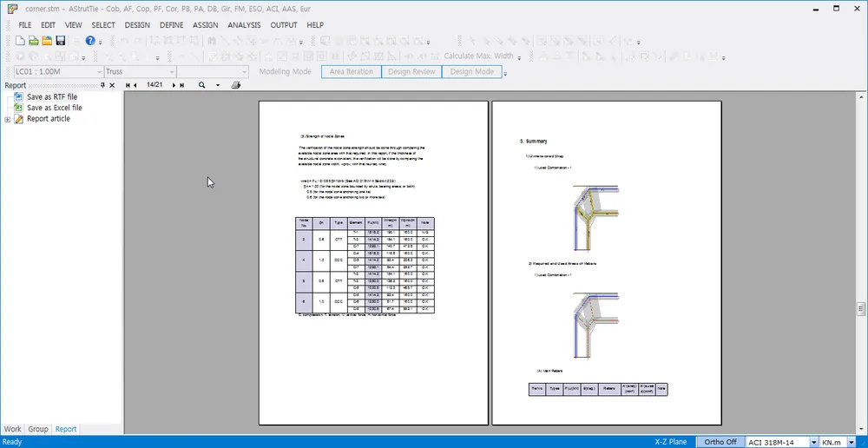Image resolution: width=868 pixels, height=448 pixels.
Task: Expand toolbar options arrow after Design Mode button
Action: pos(505,73)
